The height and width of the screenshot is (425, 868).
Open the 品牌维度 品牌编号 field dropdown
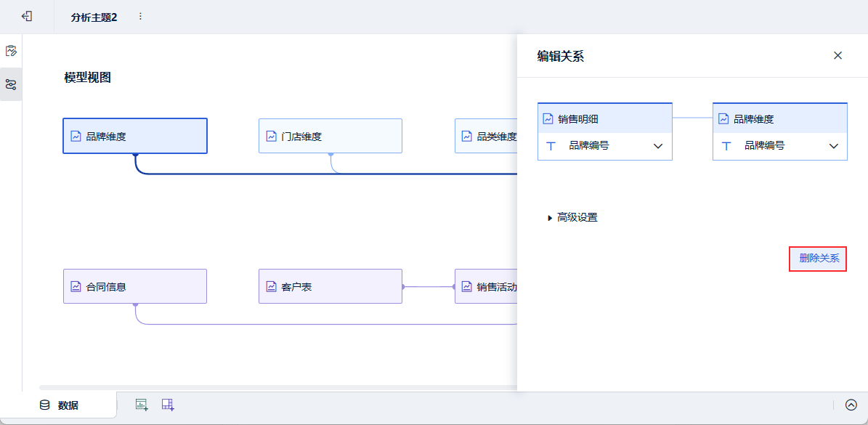point(834,146)
